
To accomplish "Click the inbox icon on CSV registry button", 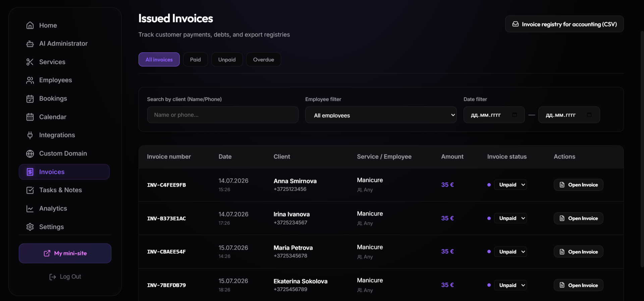I will [x=516, y=24].
